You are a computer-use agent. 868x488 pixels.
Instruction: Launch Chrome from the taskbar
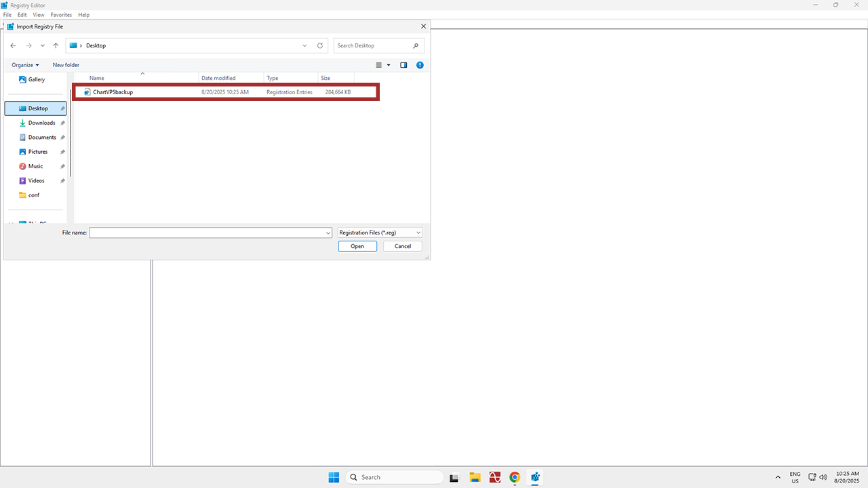point(515,477)
